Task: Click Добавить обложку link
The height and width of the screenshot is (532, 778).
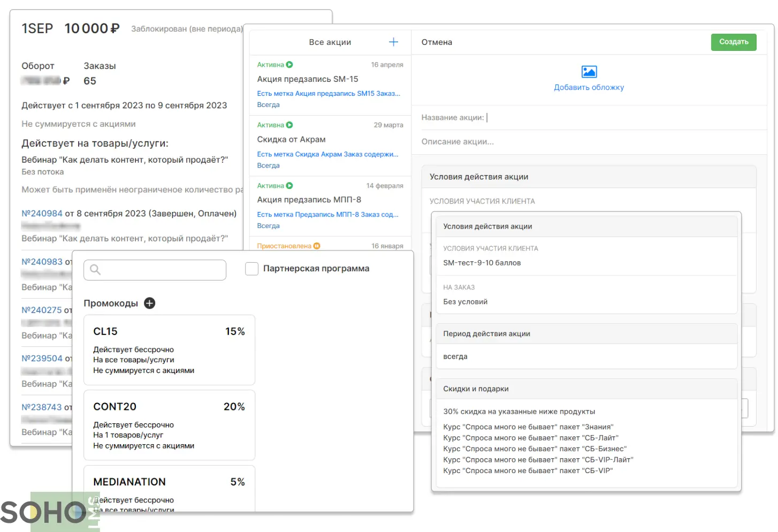Action: [589, 87]
